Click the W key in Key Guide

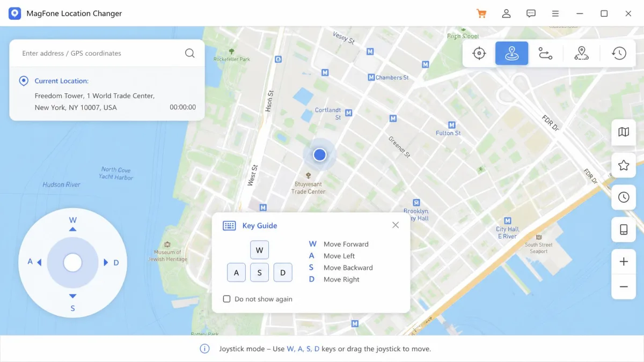coord(259,250)
